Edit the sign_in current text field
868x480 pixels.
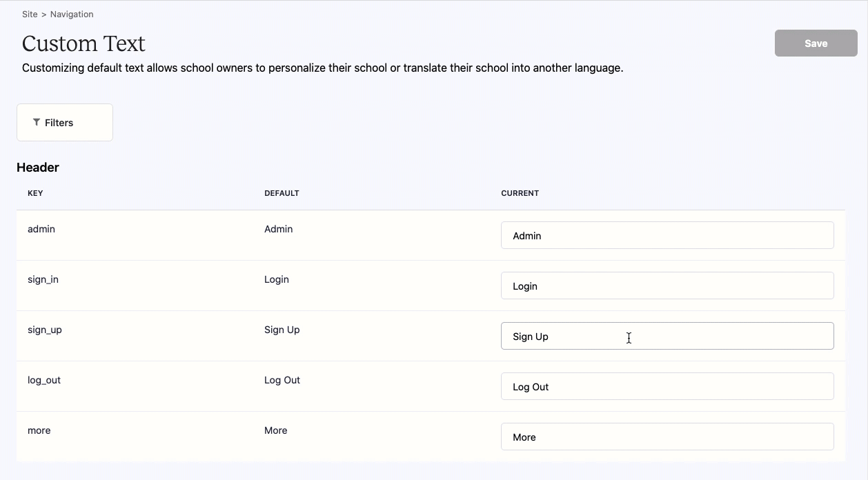point(667,286)
